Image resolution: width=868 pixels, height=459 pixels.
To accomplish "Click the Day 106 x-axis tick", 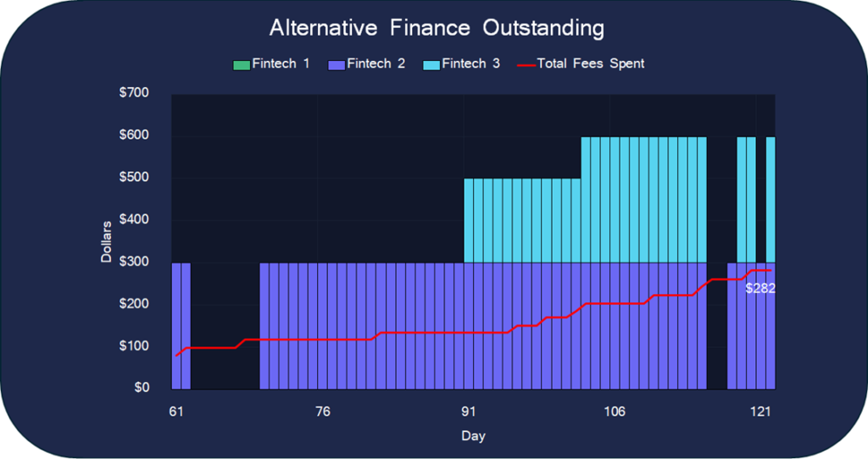I will [x=615, y=412].
